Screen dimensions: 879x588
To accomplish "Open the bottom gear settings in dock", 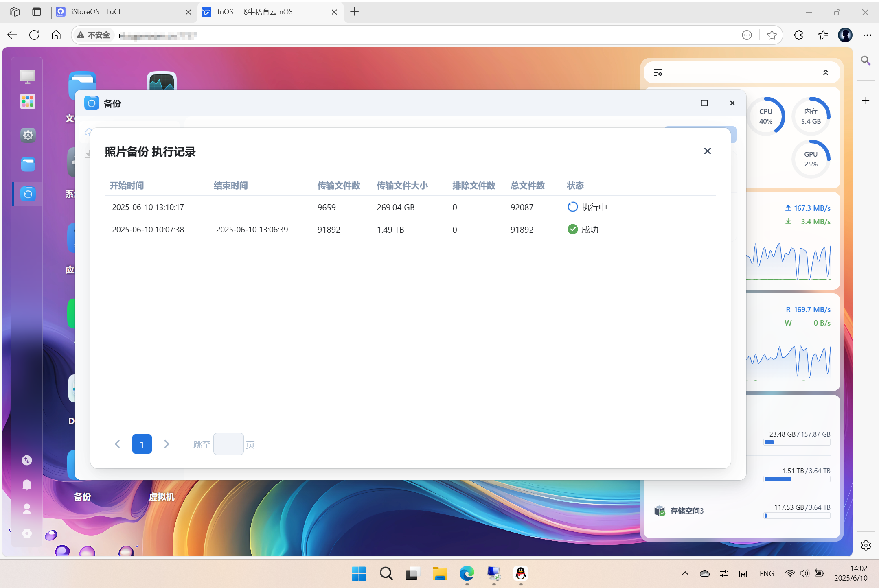I will (x=27, y=533).
